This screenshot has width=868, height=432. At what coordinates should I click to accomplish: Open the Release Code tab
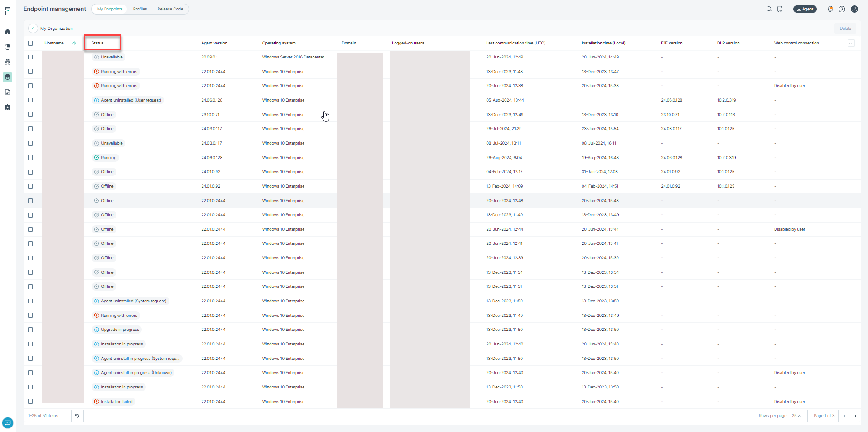pos(170,9)
